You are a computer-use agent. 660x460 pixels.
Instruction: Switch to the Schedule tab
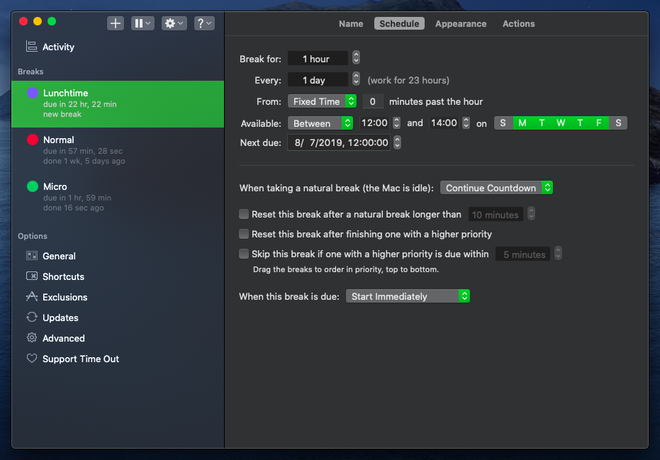[399, 24]
